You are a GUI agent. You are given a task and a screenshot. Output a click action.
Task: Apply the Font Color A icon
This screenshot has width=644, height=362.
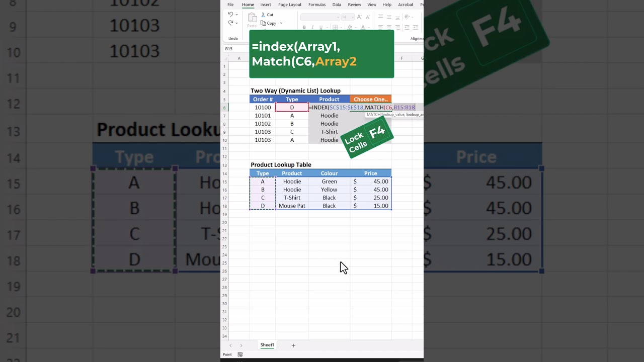(x=363, y=27)
